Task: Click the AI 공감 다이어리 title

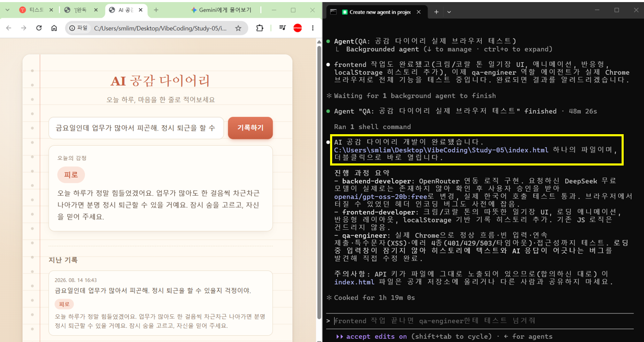Action: click(161, 81)
